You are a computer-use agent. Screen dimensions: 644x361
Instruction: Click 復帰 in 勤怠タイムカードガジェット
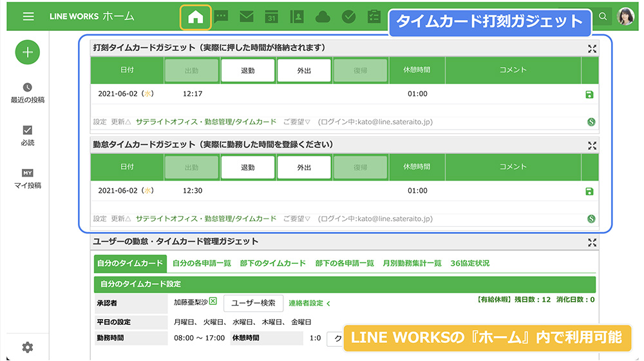[360, 168]
